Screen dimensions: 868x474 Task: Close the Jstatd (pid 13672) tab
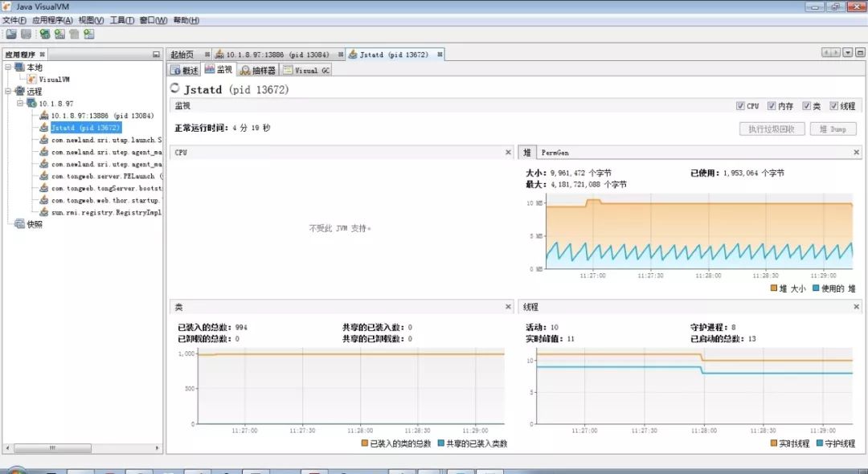pyautogui.click(x=440, y=54)
